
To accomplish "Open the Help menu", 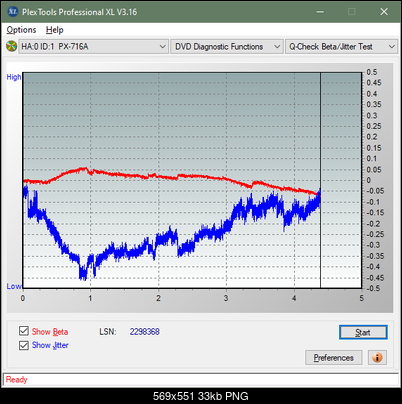I will (55, 30).
